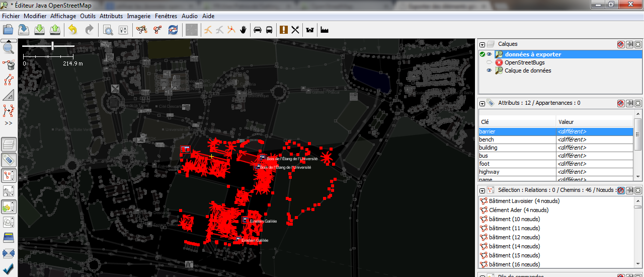644x277 pixels.
Task: Select the car preset icon
Action: 258,30
